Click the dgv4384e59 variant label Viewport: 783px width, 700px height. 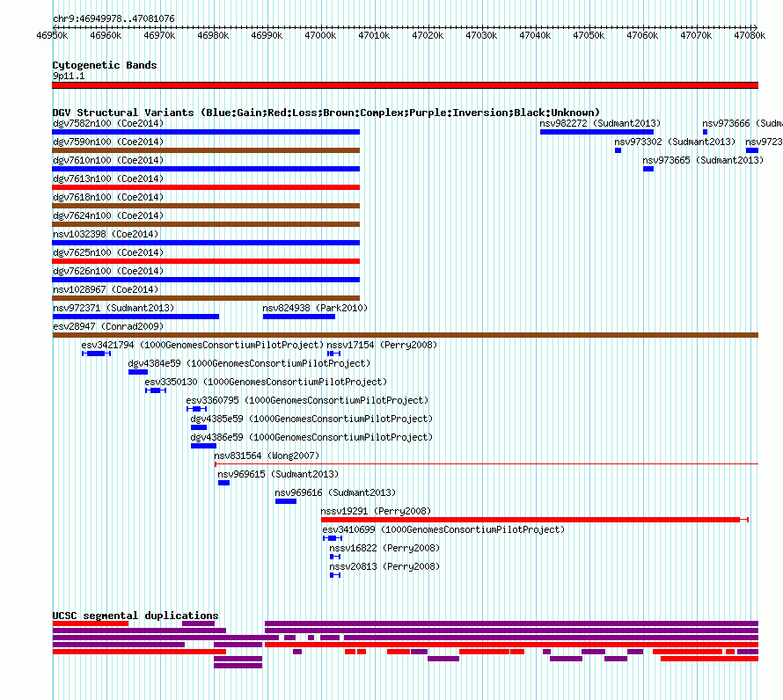pyautogui.click(x=249, y=363)
